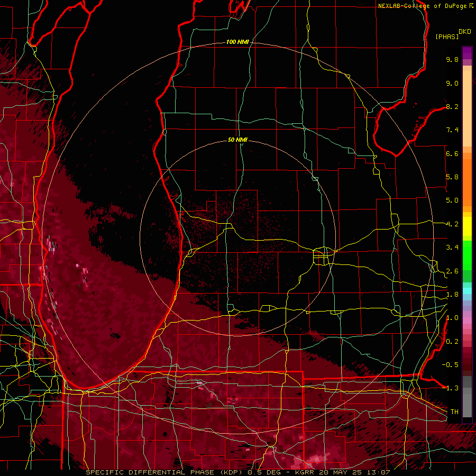Click the 7.4 value on the color scale
This screenshot has width=476, height=476.
[x=452, y=130]
